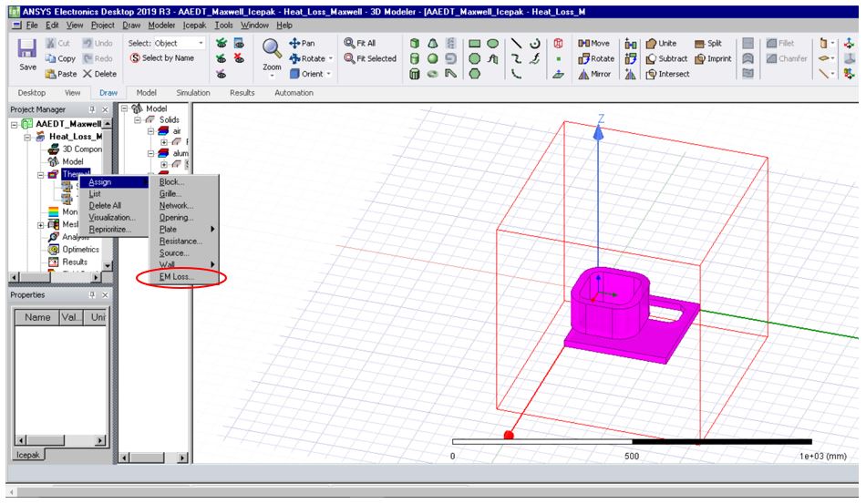Select Optimetrics in the project tree
866x504 pixels.
[x=80, y=249]
